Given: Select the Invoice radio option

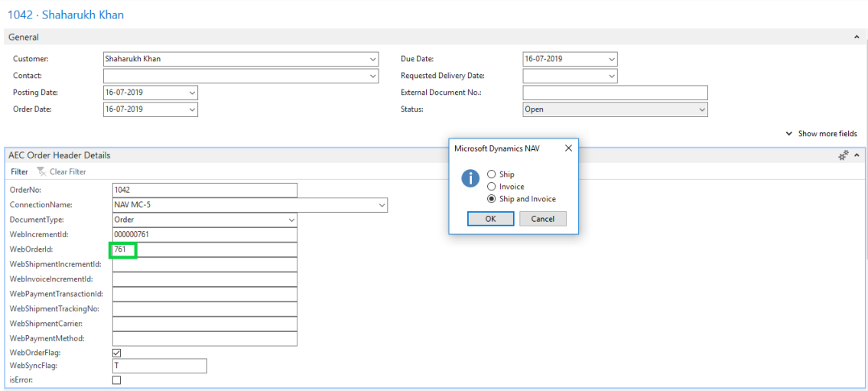Looking at the screenshot, I should [x=492, y=187].
